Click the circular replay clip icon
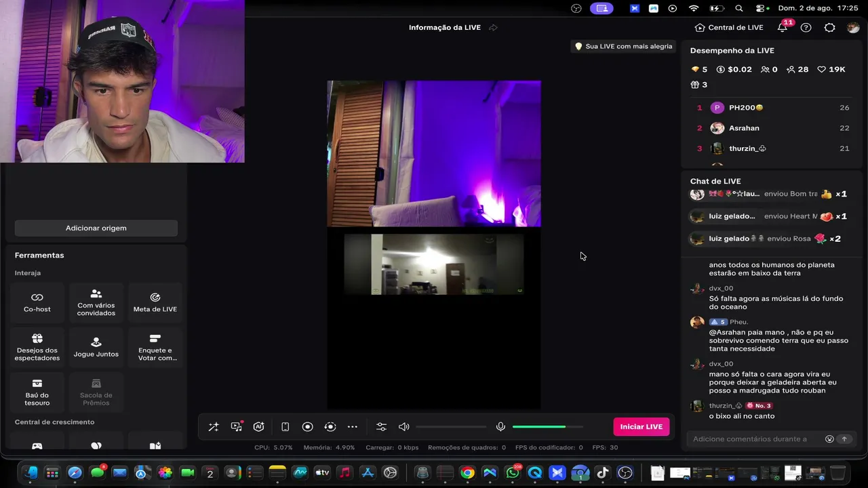 coord(330,427)
